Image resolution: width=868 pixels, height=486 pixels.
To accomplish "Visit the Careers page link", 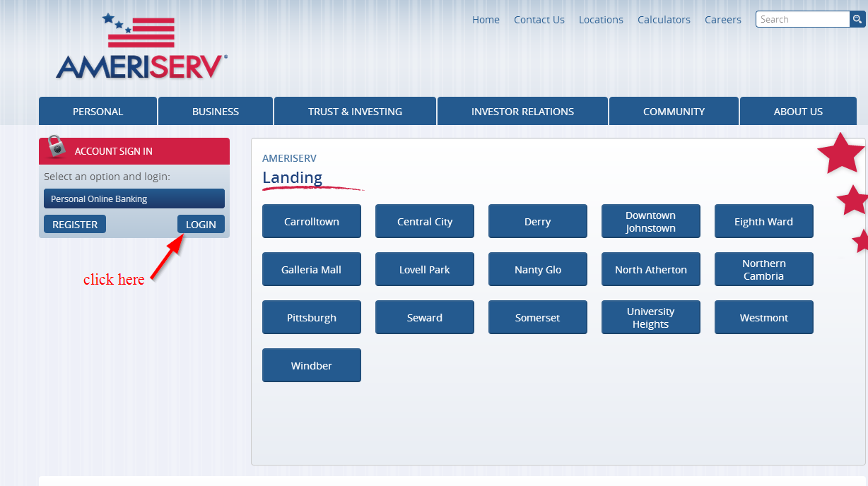I will click(x=723, y=20).
